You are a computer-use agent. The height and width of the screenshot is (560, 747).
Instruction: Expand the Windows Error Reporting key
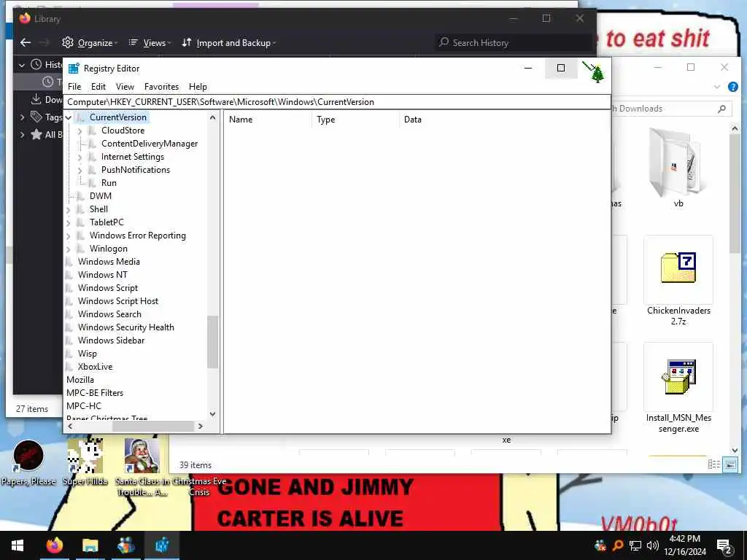click(69, 236)
